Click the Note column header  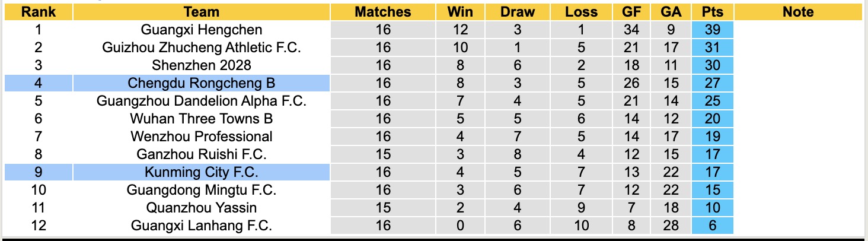[x=798, y=12]
